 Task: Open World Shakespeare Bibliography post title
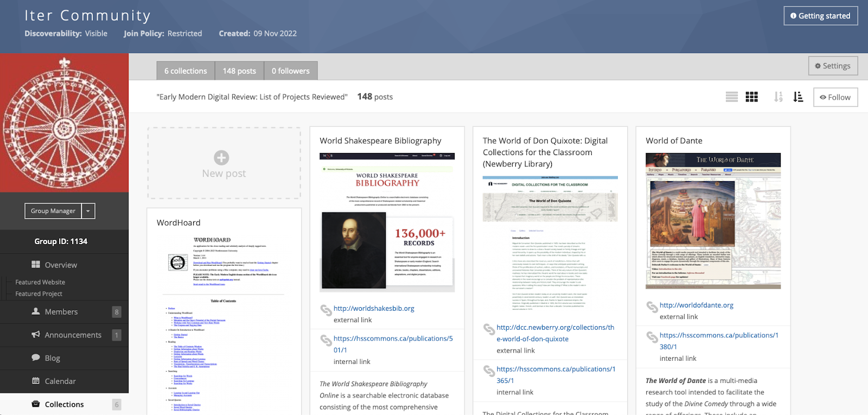(380, 141)
